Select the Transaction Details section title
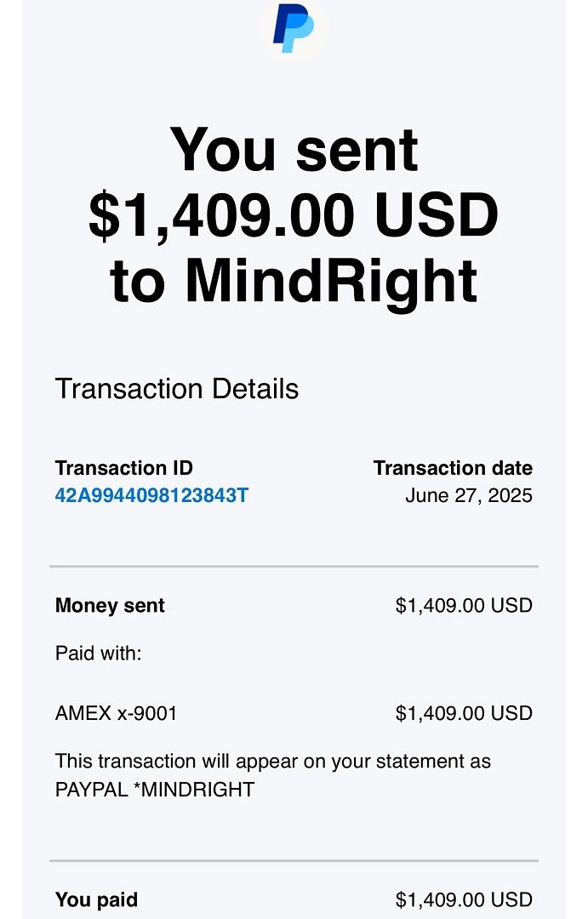This screenshot has width=588, height=919. coord(177,389)
